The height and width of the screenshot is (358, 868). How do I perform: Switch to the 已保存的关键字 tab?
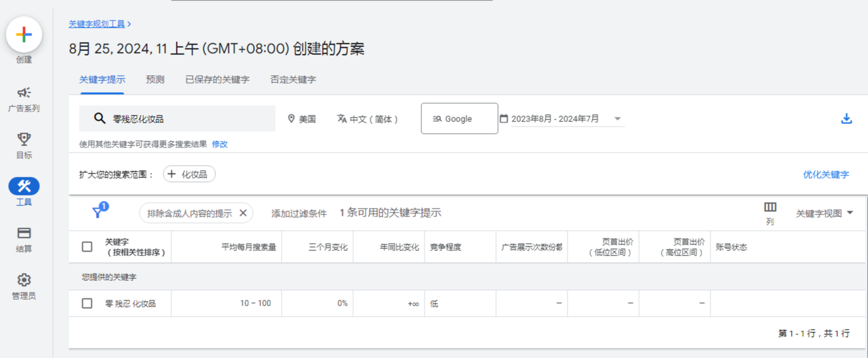217,80
